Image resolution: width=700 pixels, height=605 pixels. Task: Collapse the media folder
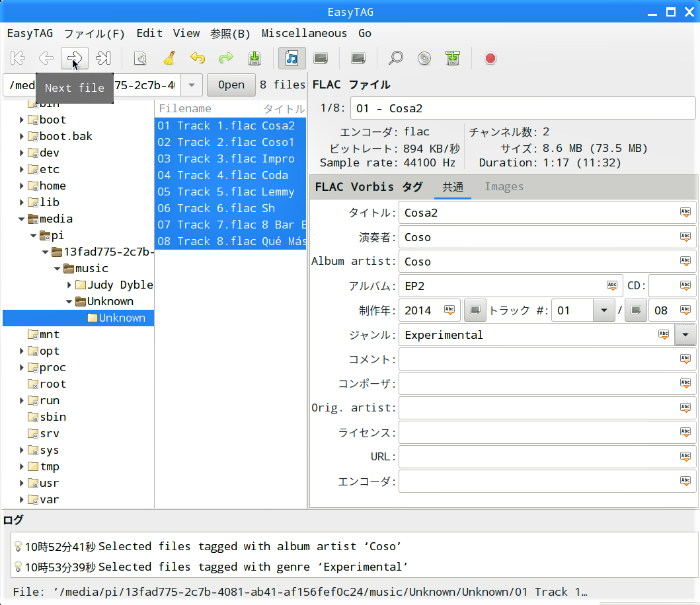pyautogui.click(x=21, y=219)
